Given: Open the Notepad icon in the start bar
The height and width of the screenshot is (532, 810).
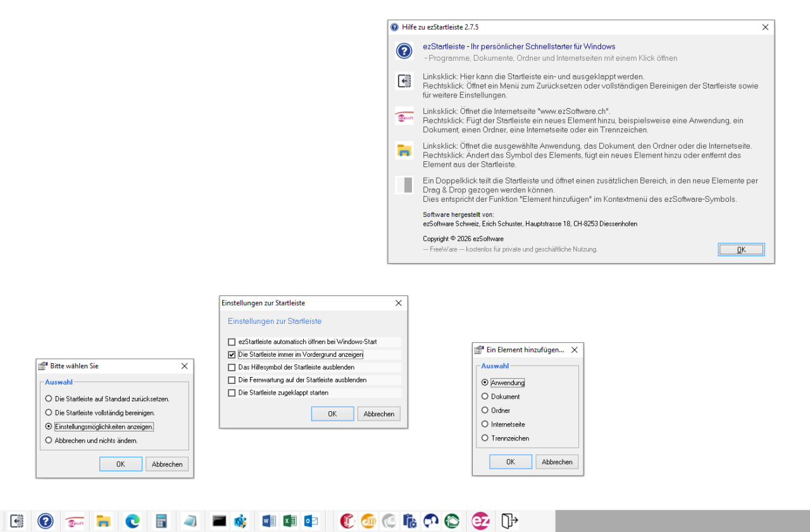Looking at the screenshot, I should (190, 521).
